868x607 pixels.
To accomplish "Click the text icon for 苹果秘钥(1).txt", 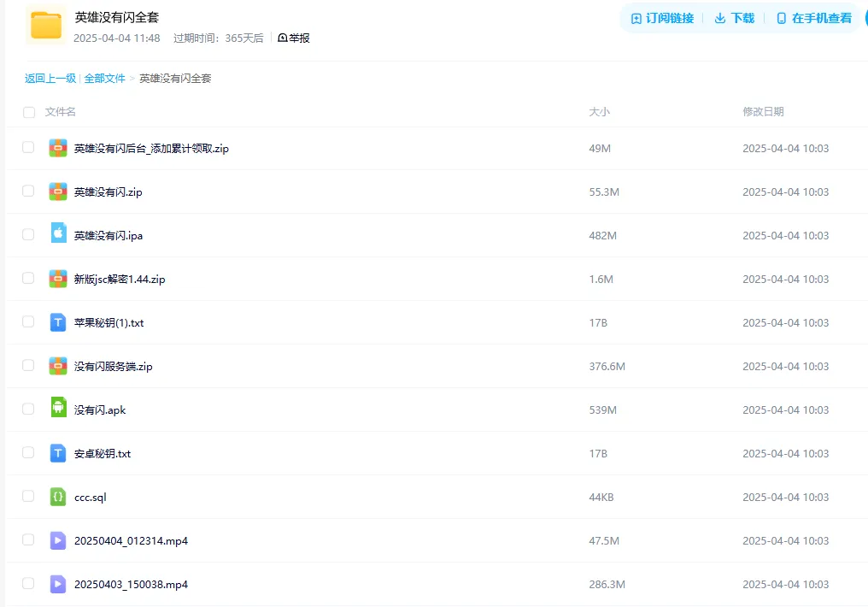I will [x=58, y=322].
